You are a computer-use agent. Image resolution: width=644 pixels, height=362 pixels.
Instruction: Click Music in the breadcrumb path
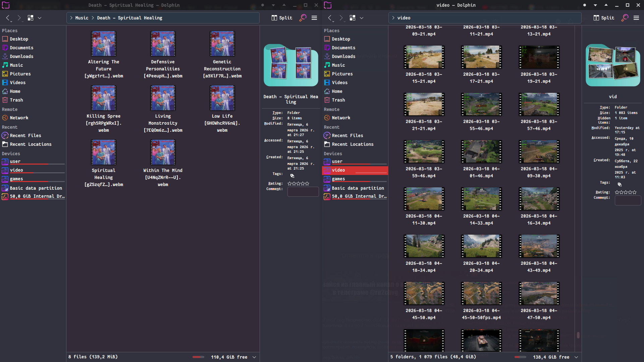[82, 18]
